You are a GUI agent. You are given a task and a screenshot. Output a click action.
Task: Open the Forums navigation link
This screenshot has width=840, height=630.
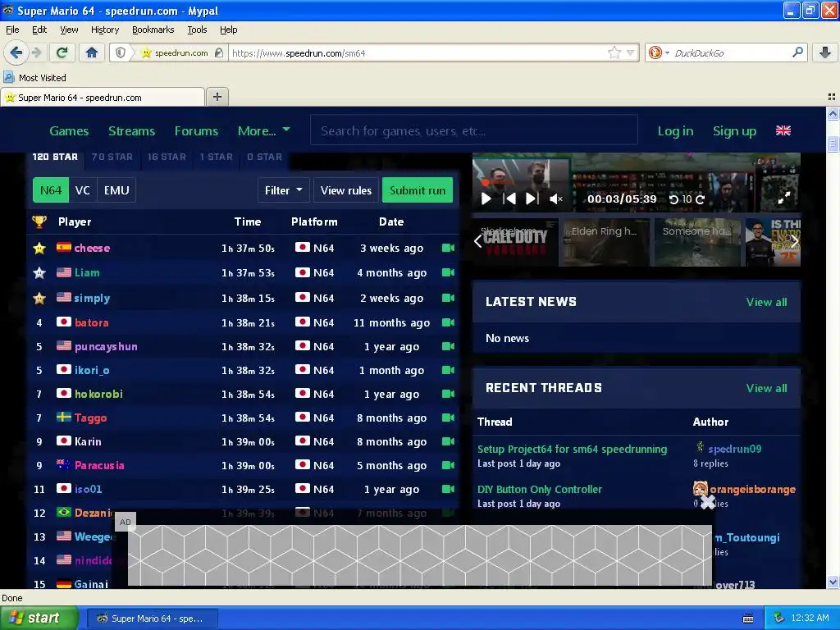point(196,130)
